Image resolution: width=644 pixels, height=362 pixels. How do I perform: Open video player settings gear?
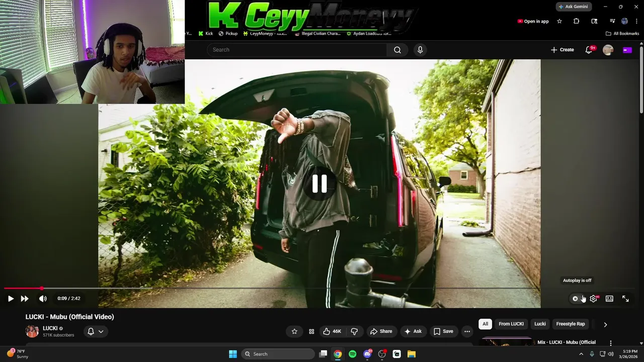(x=594, y=299)
